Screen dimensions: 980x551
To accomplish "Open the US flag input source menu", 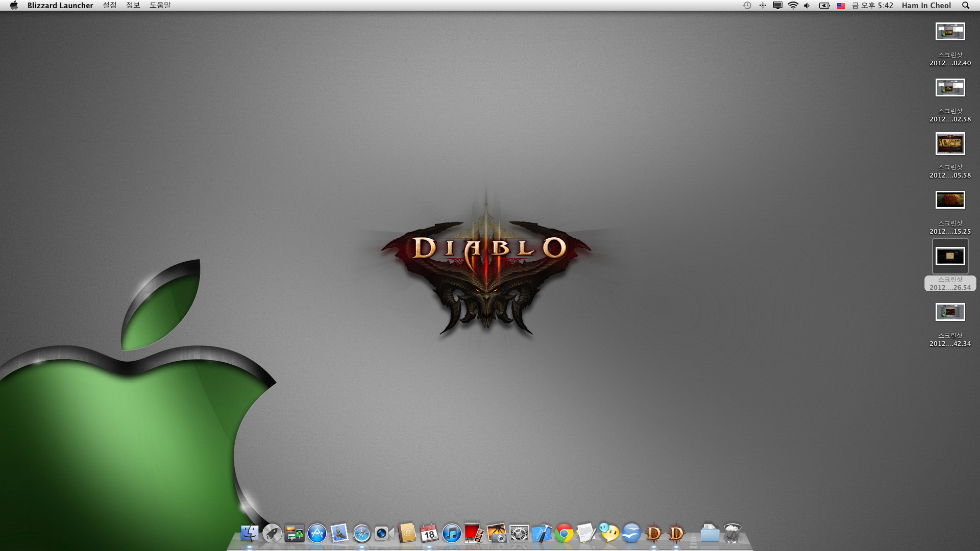I will (x=841, y=5).
